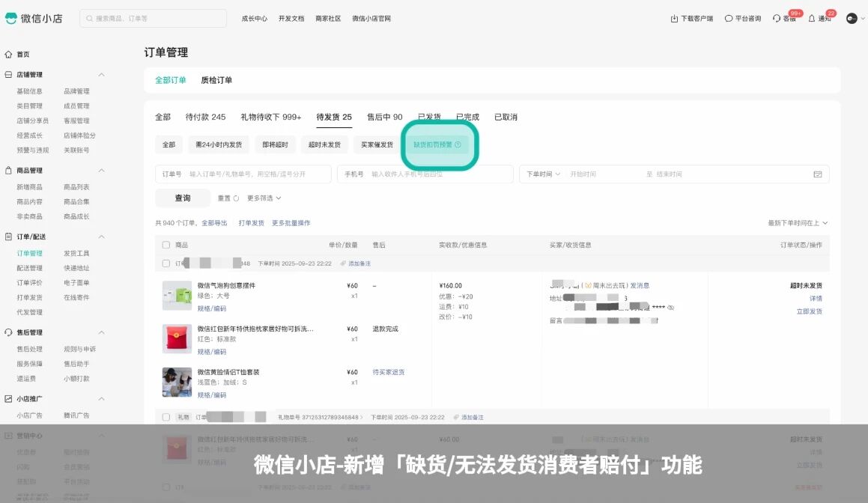Expand the 更多筛选 options
The image size is (868, 503).
pyautogui.click(x=264, y=198)
